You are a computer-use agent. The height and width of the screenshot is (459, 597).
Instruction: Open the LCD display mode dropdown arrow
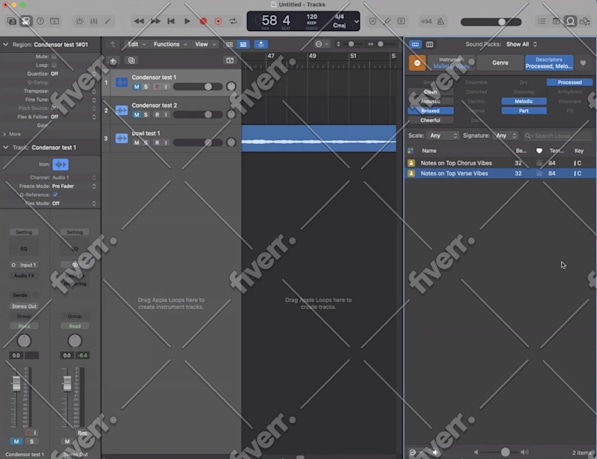tap(356, 21)
